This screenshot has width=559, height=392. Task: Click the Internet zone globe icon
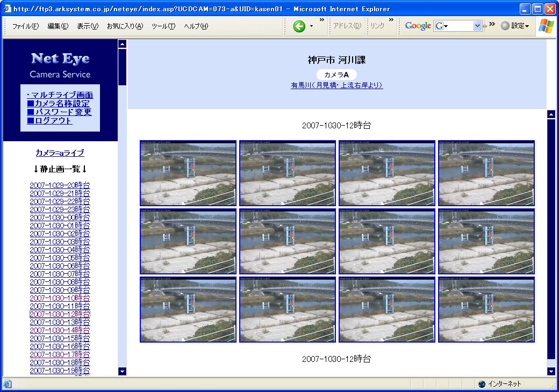click(x=482, y=384)
